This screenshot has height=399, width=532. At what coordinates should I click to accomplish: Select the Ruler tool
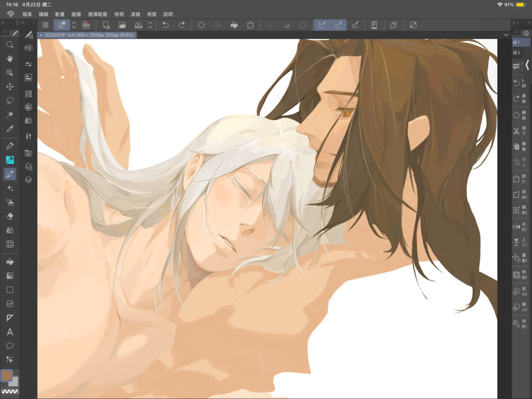click(10, 318)
